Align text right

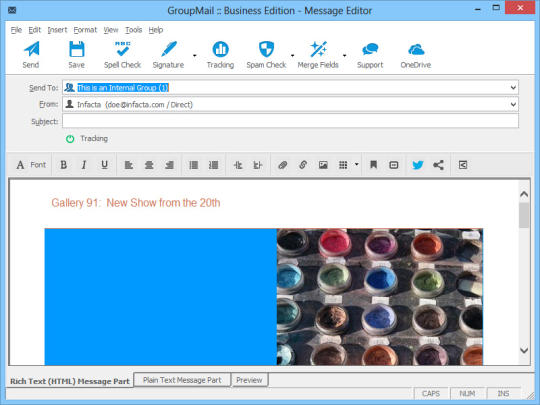(x=169, y=165)
